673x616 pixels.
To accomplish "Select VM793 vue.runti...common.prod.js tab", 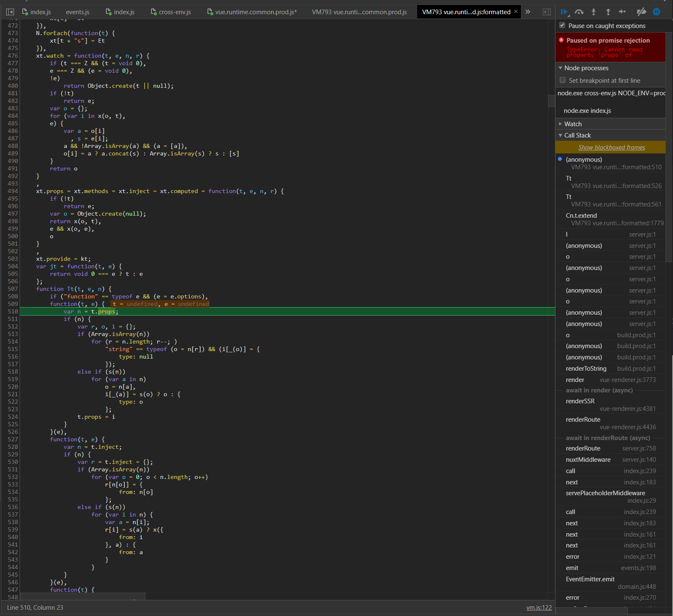I will point(359,12).
